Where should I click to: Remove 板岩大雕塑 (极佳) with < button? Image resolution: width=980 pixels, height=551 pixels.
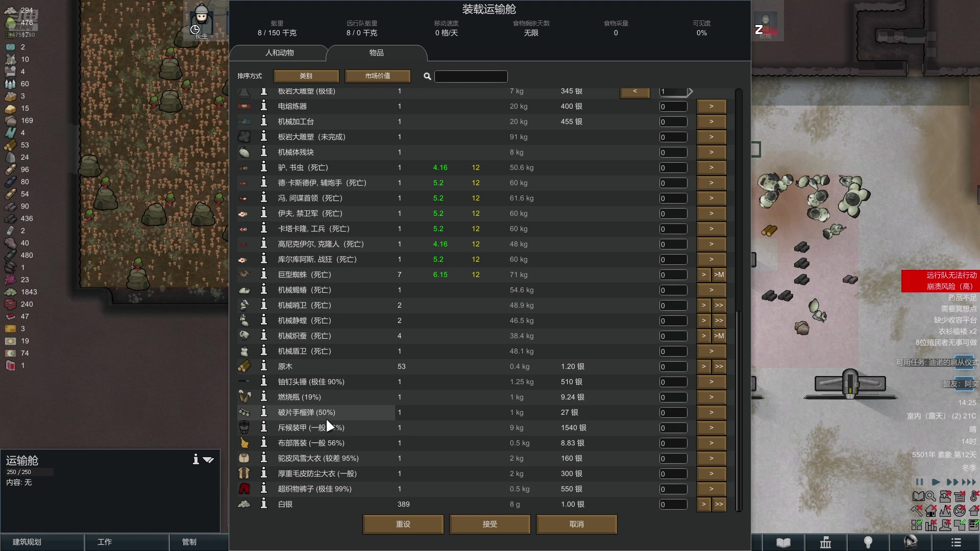[x=635, y=91]
